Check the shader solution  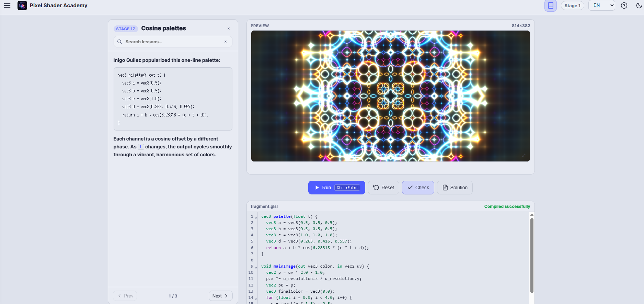pos(418,188)
